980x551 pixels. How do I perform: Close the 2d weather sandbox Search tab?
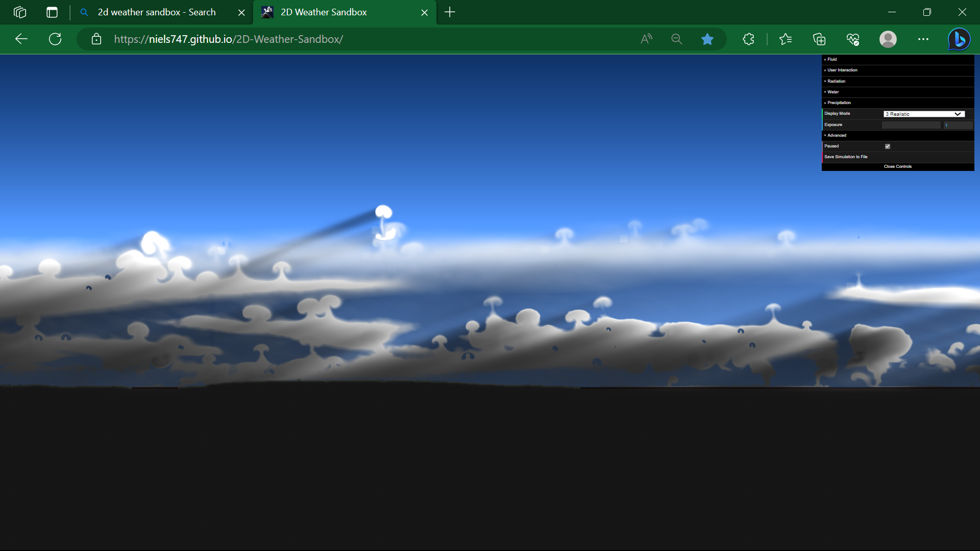click(x=241, y=13)
